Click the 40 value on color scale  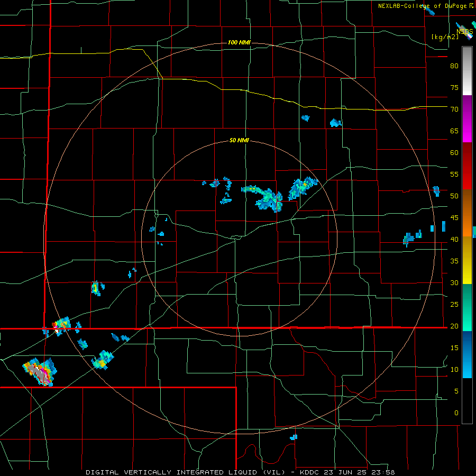[454, 239]
